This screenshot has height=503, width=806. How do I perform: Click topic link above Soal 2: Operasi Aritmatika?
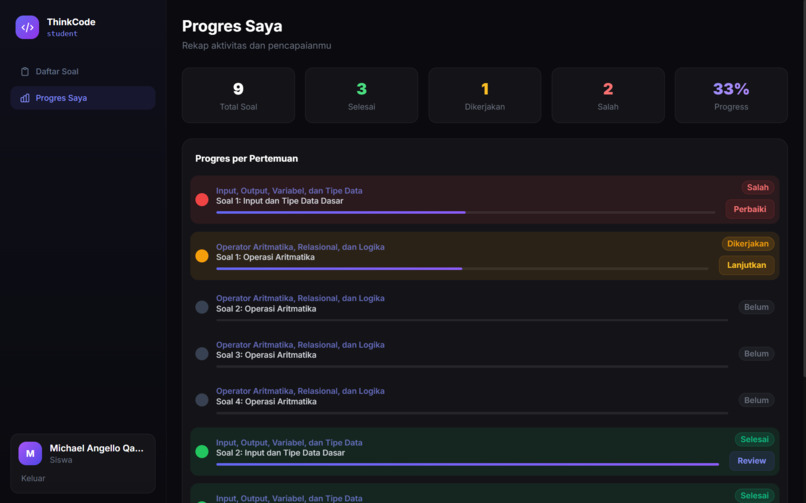click(x=300, y=298)
